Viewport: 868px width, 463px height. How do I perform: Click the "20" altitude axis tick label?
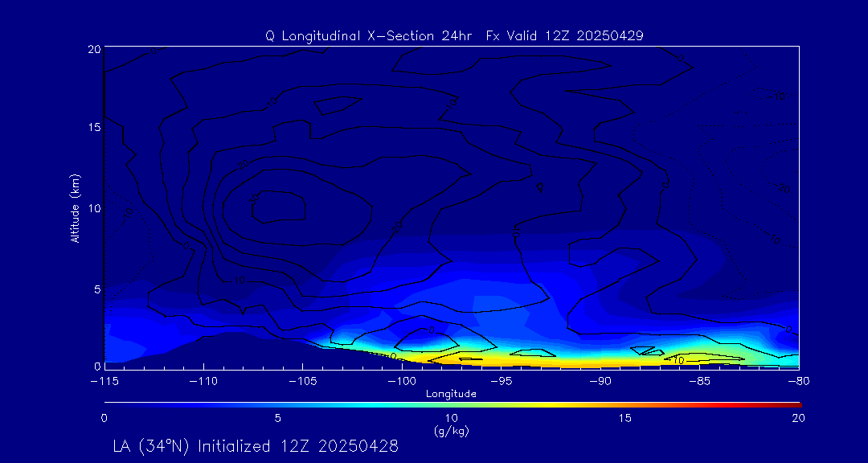pyautogui.click(x=93, y=49)
